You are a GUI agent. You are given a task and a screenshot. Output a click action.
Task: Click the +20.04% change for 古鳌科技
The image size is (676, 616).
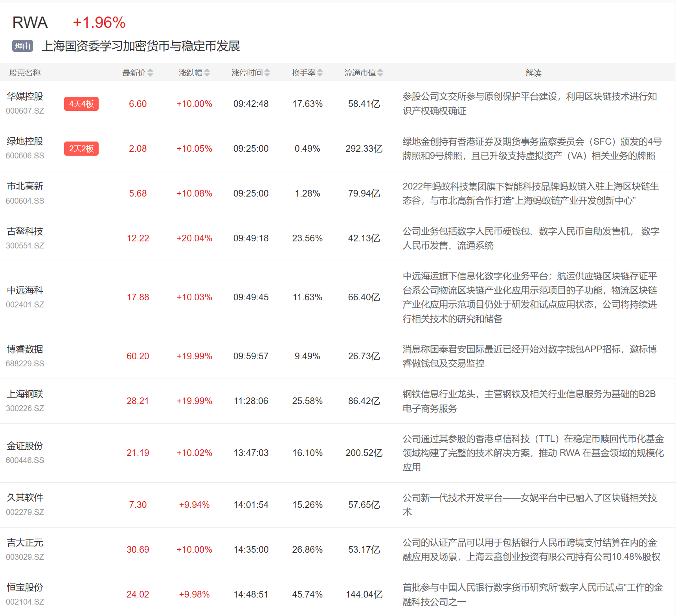[x=194, y=238]
